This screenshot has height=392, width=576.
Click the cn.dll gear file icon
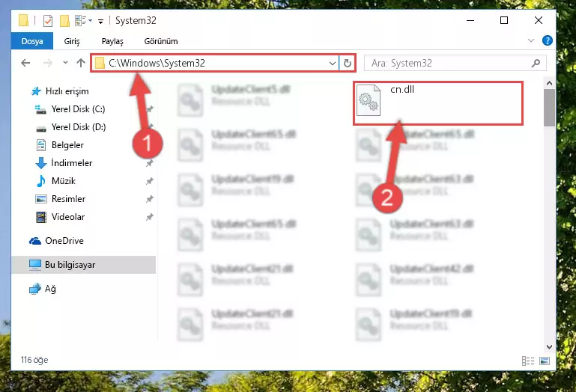click(369, 100)
